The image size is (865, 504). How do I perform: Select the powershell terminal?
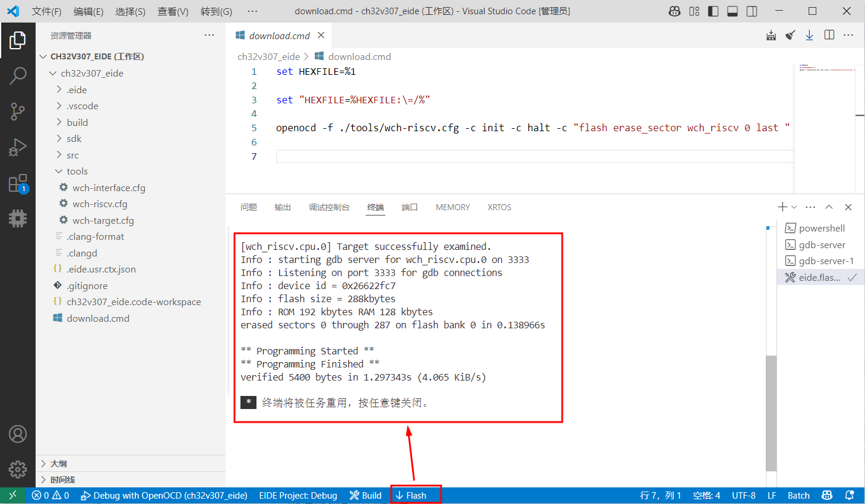pos(820,228)
